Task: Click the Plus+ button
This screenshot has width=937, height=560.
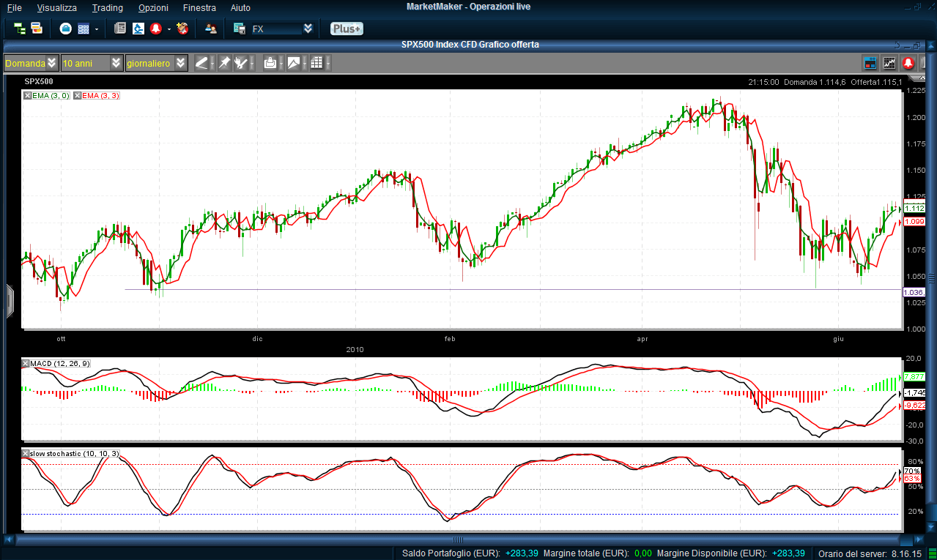Action: [x=347, y=29]
